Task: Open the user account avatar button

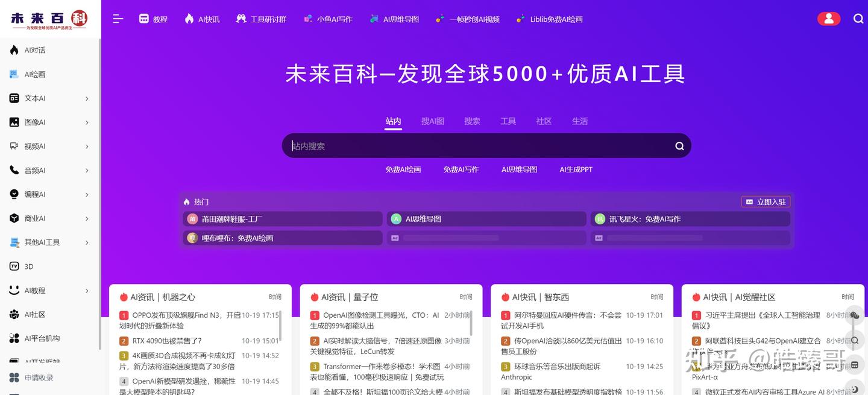Action: pos(829,19)
